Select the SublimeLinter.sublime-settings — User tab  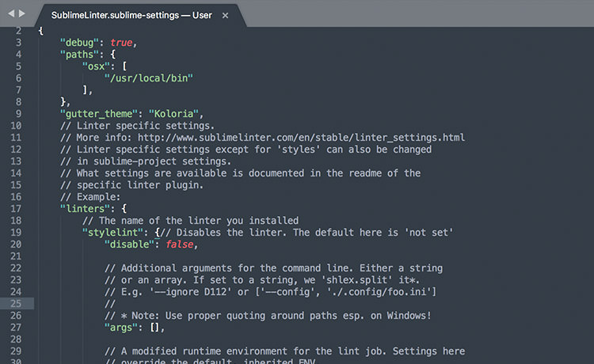131,16
